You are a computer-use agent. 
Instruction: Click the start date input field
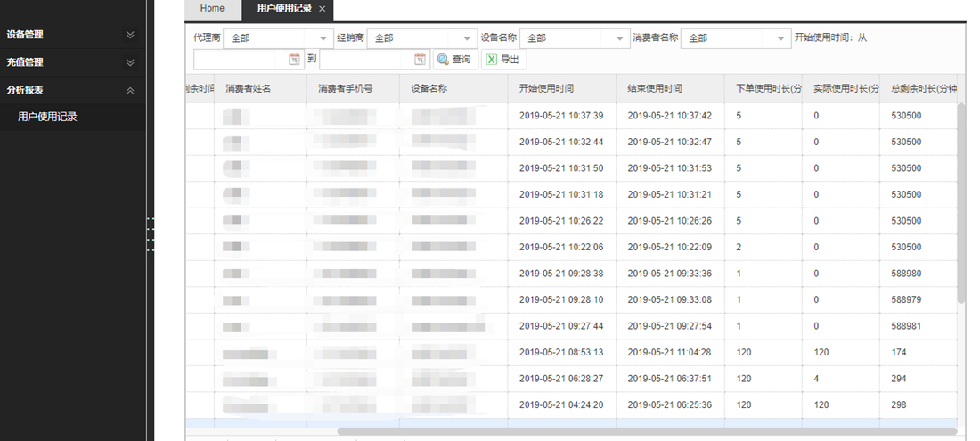pyautogui.click(x=240, y=60)
